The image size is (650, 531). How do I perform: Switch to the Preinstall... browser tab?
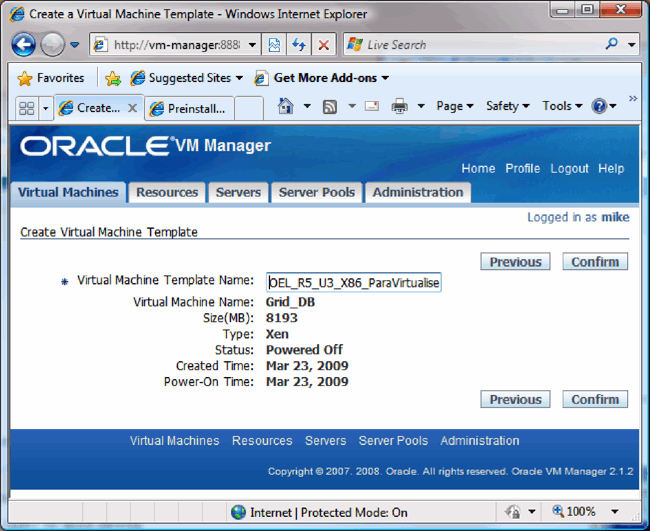point(189,109)
